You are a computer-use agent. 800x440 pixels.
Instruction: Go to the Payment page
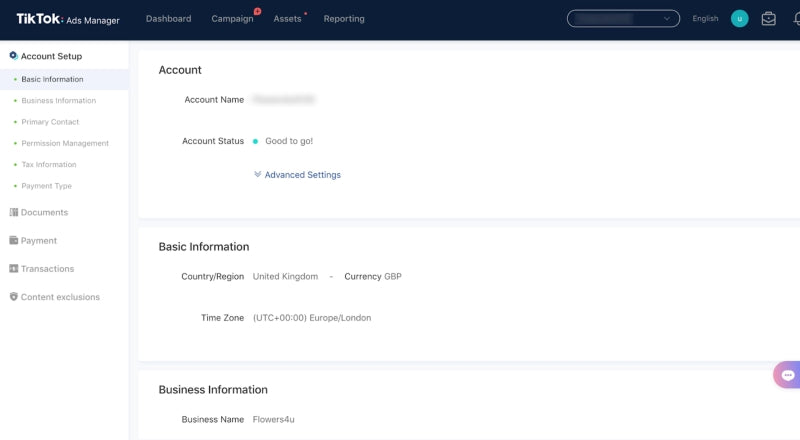[39, 240]
